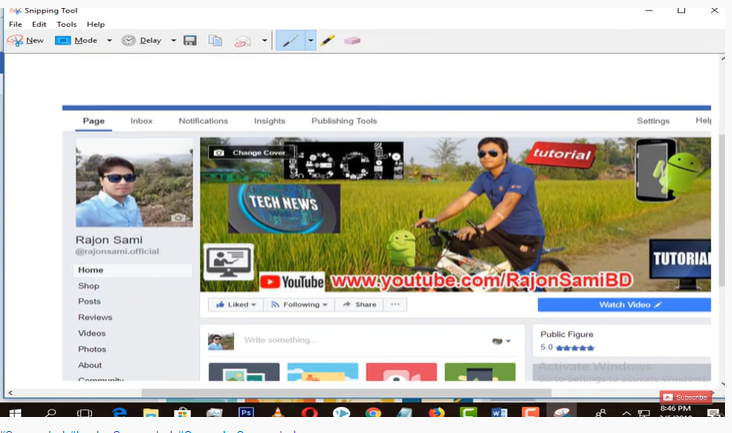Click the Watch Video button
This screenshot has height=433, width=732.
click(624, 305)
